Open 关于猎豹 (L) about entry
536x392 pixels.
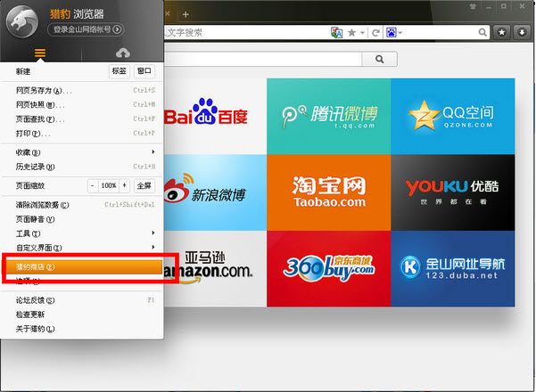tap(82, 329)
